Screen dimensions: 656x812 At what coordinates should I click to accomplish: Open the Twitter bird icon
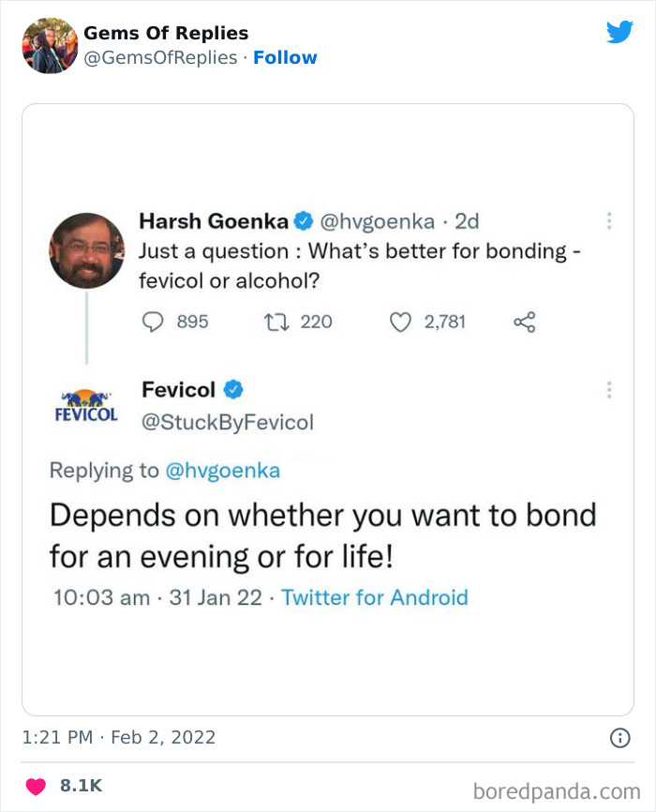pos(620,32)
